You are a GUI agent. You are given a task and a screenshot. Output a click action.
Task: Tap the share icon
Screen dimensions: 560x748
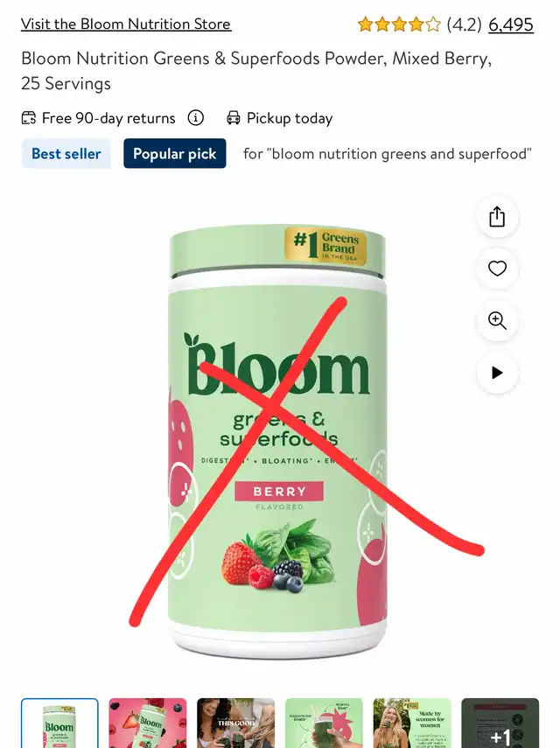497,217
